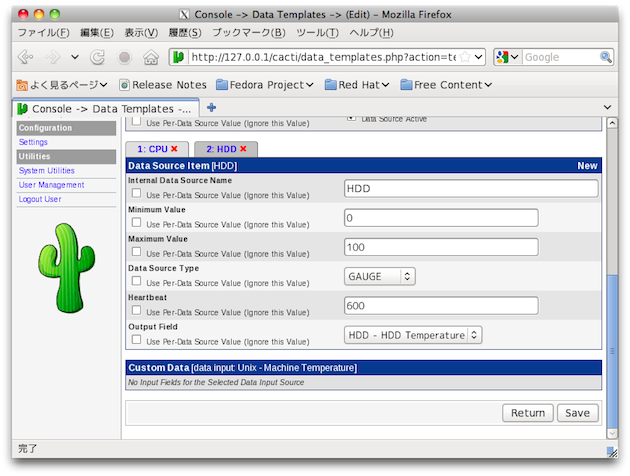Open the User Management link in the sidebar
Image resolution: width=630 pixels, height=476 pixels.
pyautogui.click(x=51, y=185)
